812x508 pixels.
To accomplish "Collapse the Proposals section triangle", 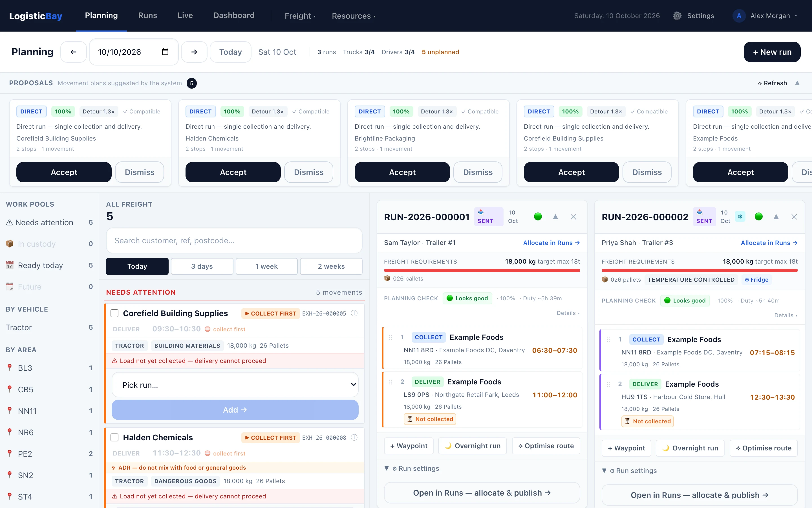I will [797, 83].
